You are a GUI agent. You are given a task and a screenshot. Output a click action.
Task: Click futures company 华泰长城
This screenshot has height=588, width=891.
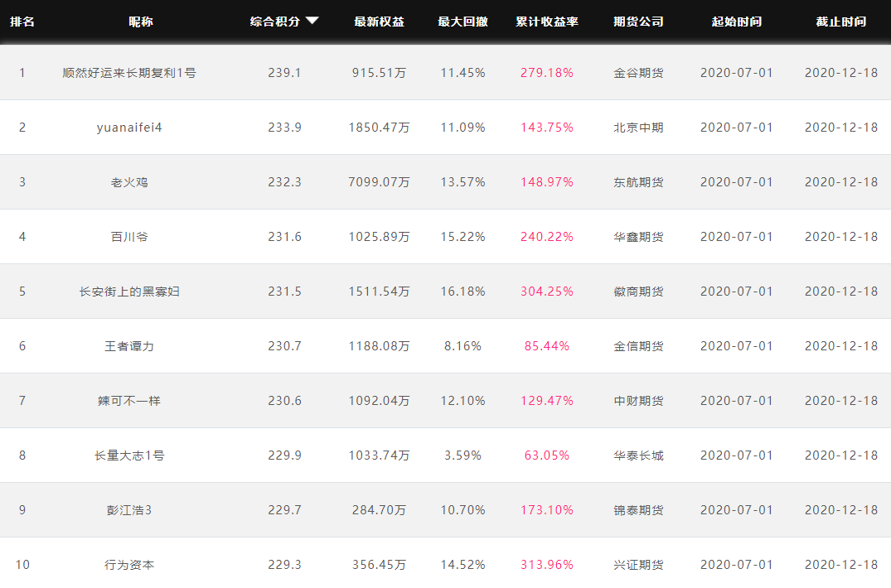coord(639,455)
